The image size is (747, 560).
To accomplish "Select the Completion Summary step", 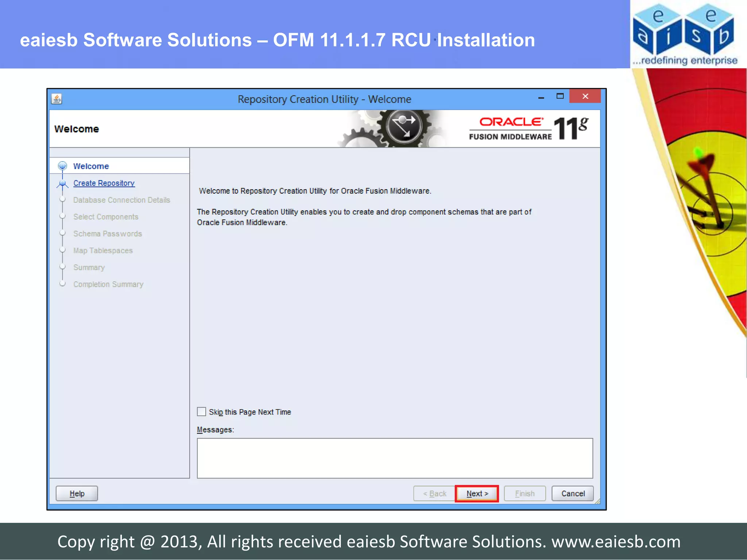I will pos(108,284).
